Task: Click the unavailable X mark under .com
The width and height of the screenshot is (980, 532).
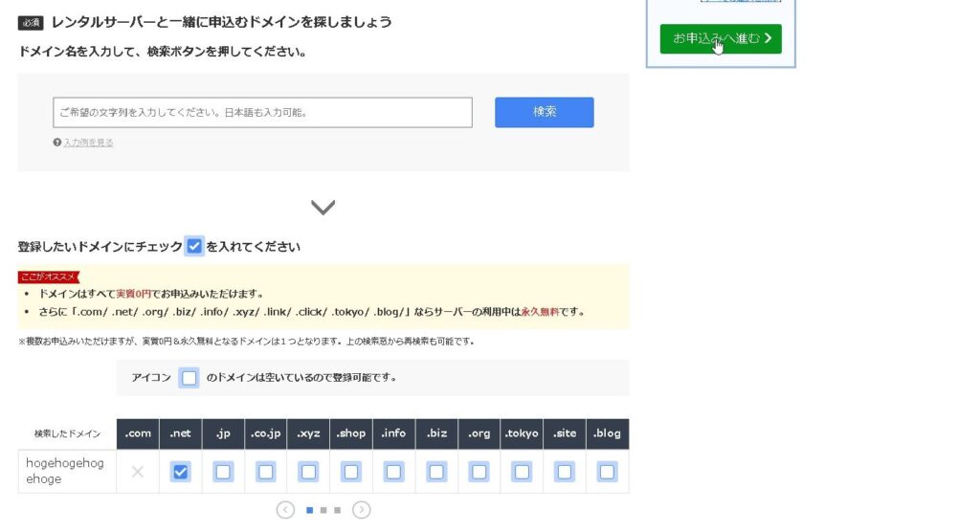Action: coord(138,472)
